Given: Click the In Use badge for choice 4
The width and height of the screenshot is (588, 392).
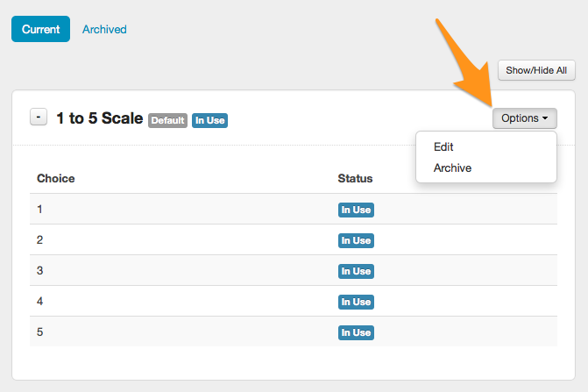Looking at the screenshot, I should pos(356,302).
